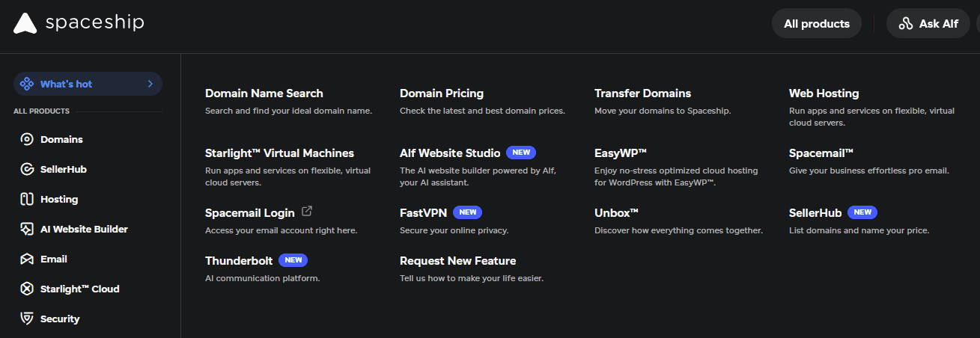
Task: Click 'Access your email account right here.' text
Action: click(281, 230)
